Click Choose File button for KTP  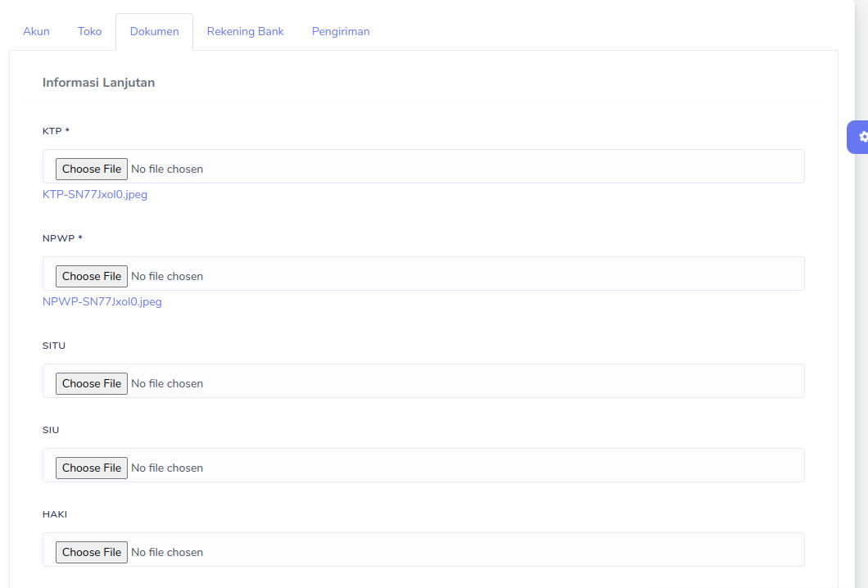[92, 169]
